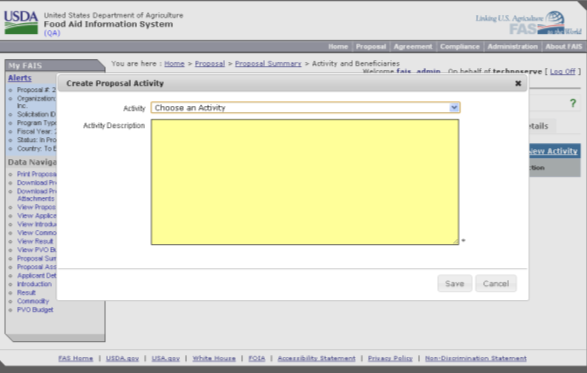Open the Administration menu
Viewport: 587px width, 373px height.
click(513, 46)
